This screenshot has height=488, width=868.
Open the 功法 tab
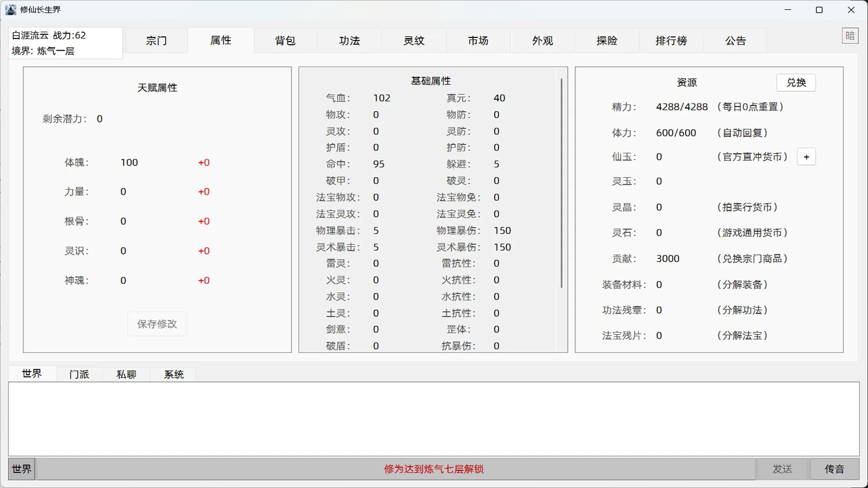(x=349, y=41)
